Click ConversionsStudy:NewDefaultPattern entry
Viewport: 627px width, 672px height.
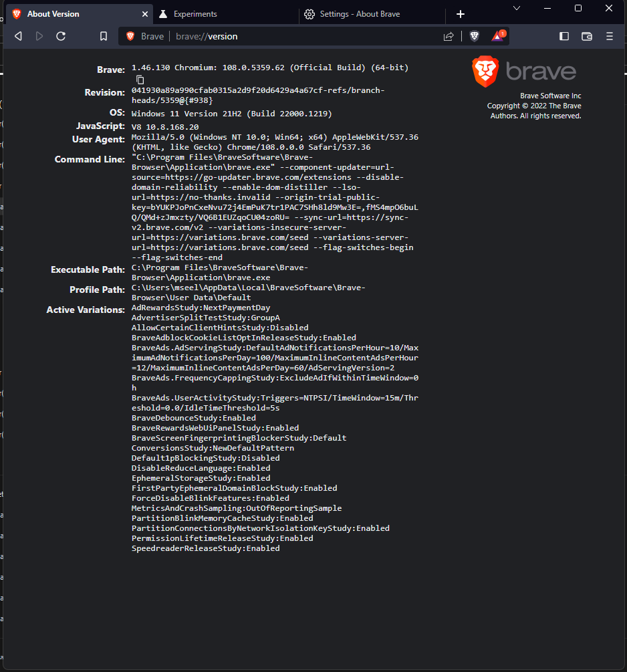pyautogui.click(x=213, y=448)
